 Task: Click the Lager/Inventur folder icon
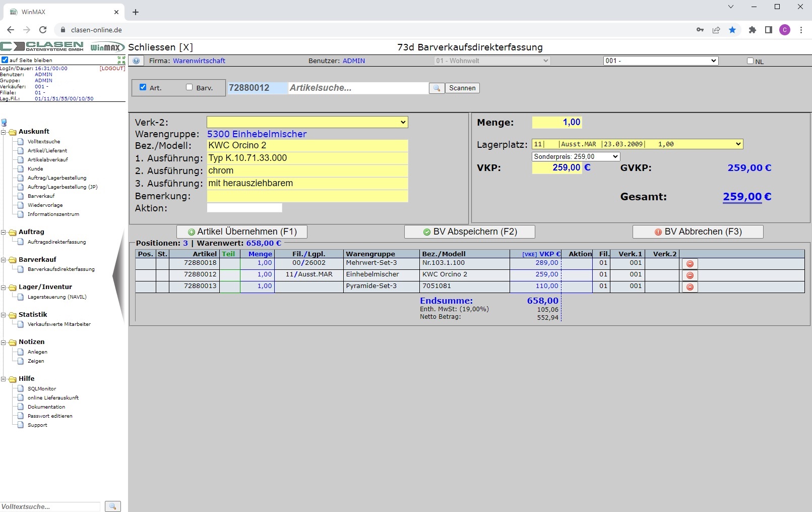13,288
